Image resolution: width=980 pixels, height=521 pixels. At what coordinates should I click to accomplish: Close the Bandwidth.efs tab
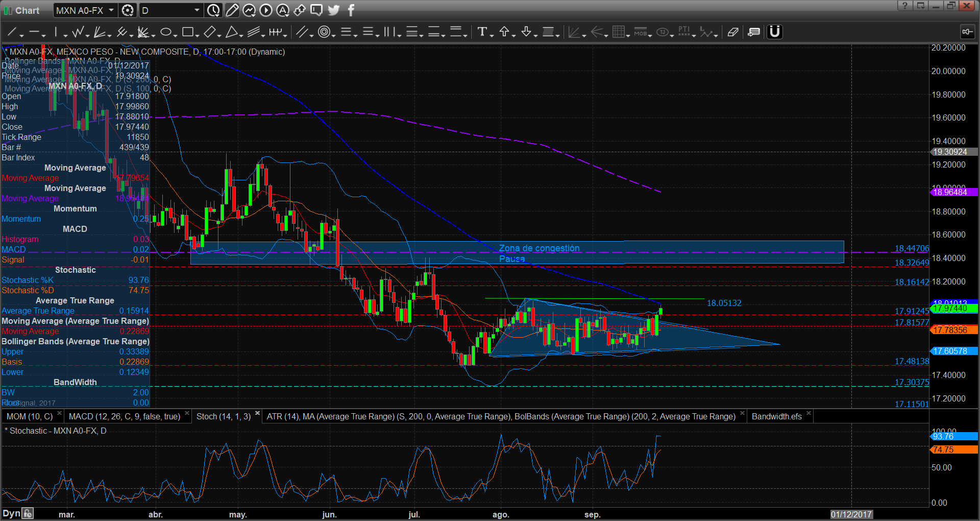pos(808,413)
